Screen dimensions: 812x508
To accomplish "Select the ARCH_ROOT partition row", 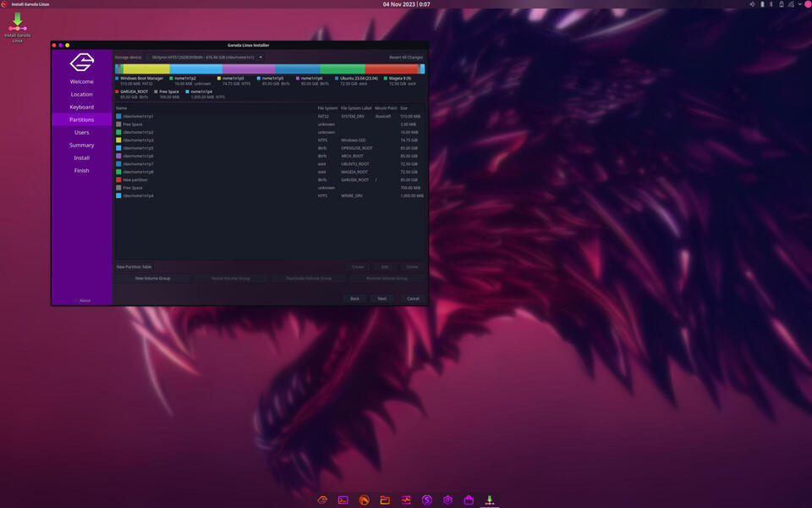I will (270, 156).
